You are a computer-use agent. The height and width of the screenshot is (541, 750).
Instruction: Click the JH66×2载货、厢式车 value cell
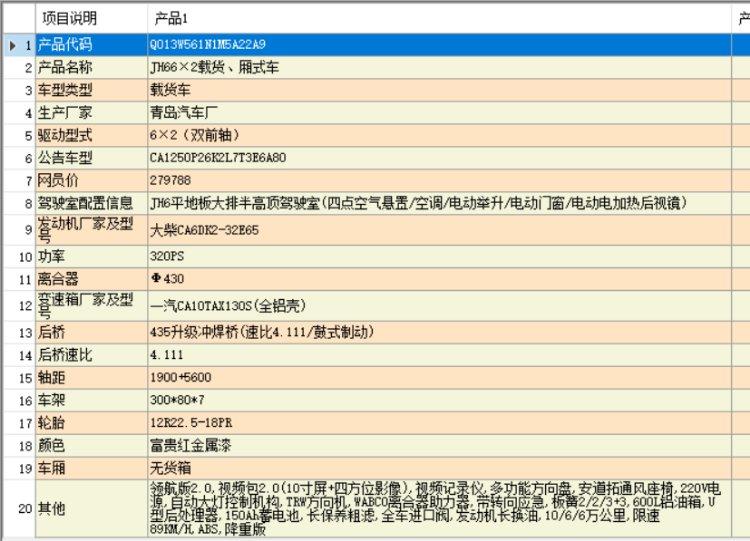pos(439,67)
